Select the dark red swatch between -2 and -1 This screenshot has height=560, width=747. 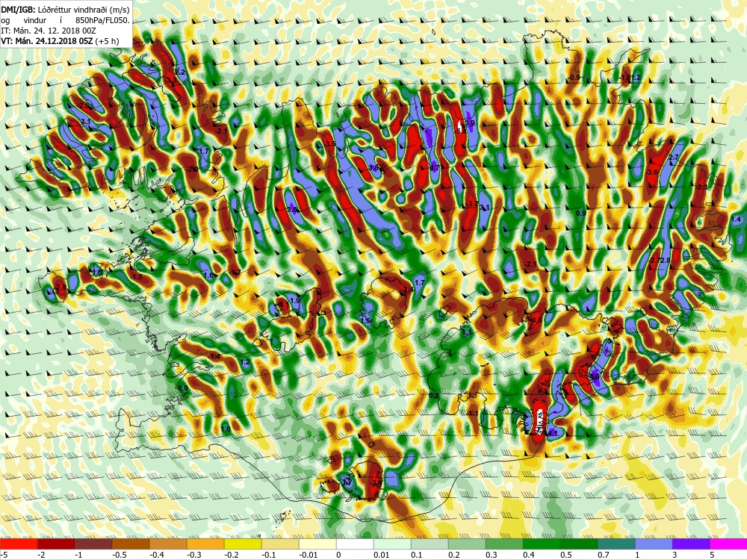coord(56,544)
